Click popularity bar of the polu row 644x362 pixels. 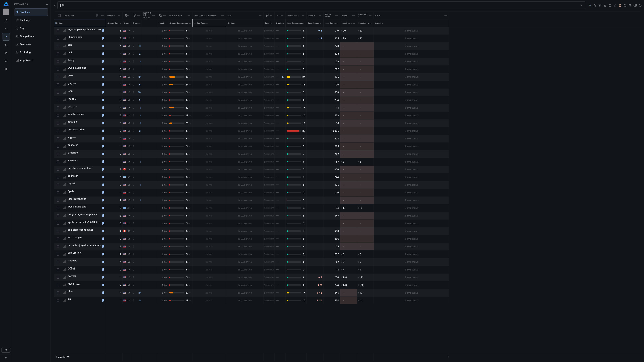tap(176, 77)
